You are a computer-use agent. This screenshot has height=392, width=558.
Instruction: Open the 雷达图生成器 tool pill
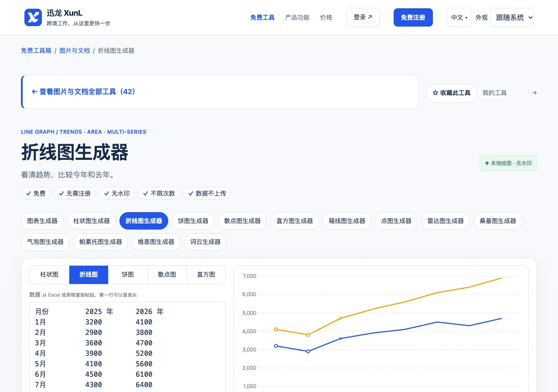[x=446, y=221]
